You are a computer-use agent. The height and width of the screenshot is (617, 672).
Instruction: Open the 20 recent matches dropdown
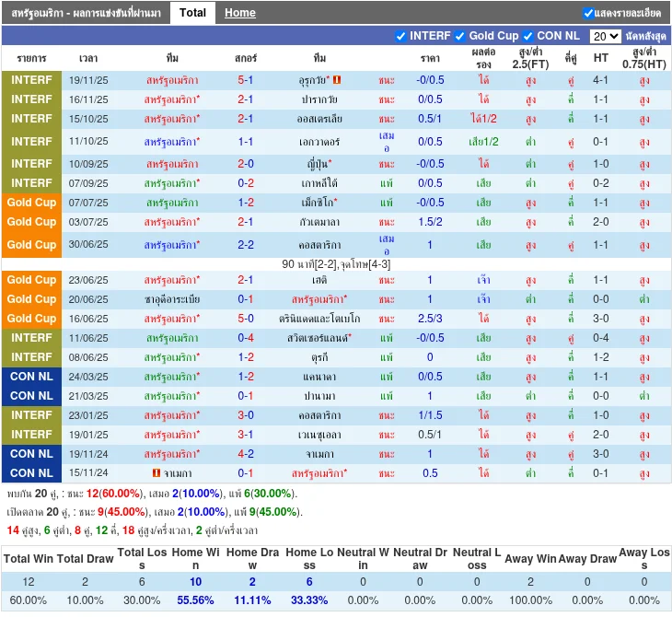click(x=605, y=36)
